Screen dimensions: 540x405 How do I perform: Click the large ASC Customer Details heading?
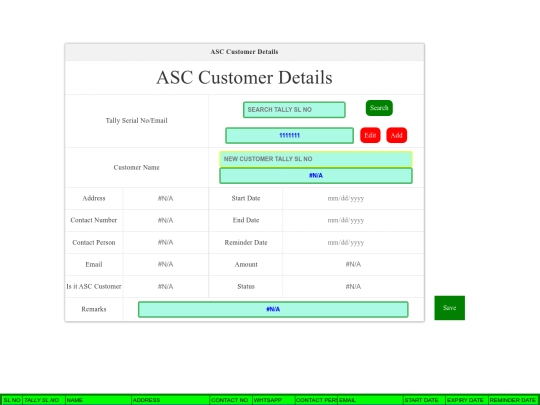click(x=245, y=77)
